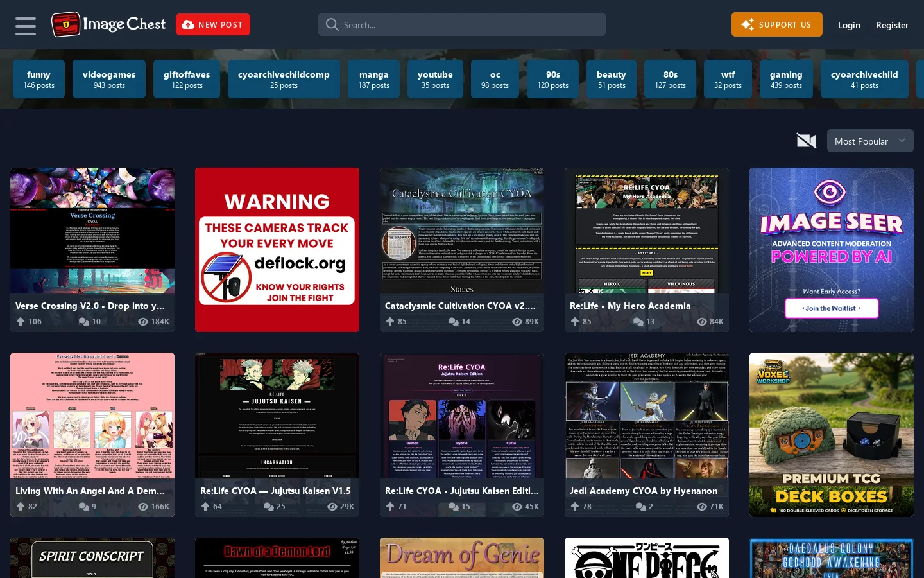Click comments icon showing 15
This screenshot has height=578, width=924.
point(454,507)
